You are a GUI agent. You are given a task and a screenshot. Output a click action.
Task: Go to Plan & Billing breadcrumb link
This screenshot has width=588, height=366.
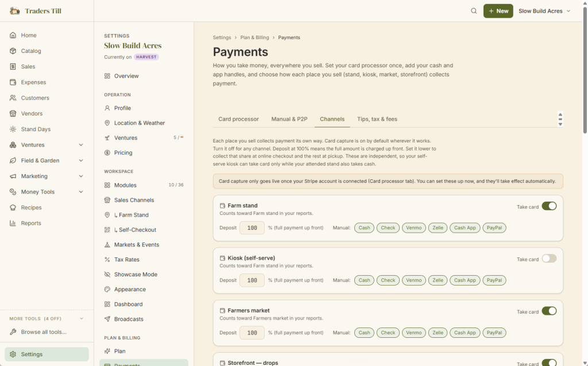point(254,37)
